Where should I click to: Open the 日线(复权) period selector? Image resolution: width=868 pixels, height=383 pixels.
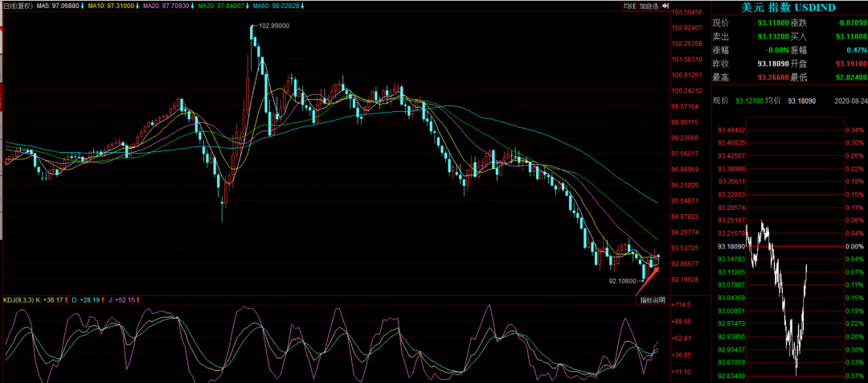(17, 6)
